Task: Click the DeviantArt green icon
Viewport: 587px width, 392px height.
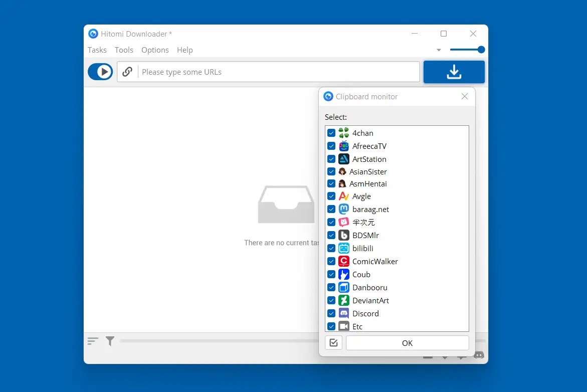Action: [x=344, y=300]
